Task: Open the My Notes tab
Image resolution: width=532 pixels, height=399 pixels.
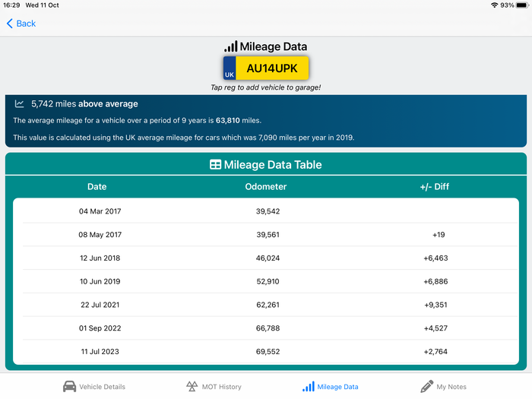Action: 443,386
